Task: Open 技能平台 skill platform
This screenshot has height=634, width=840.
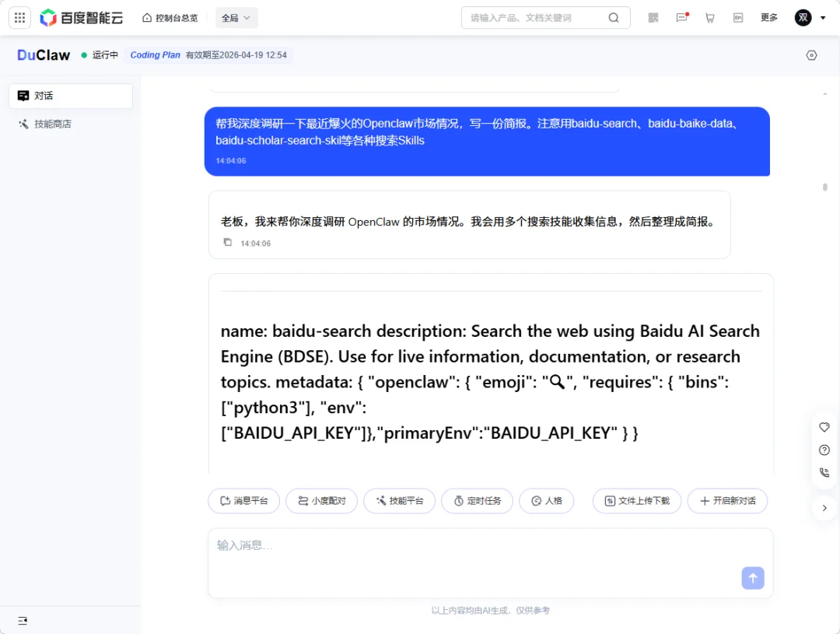Action: point(399,500)
